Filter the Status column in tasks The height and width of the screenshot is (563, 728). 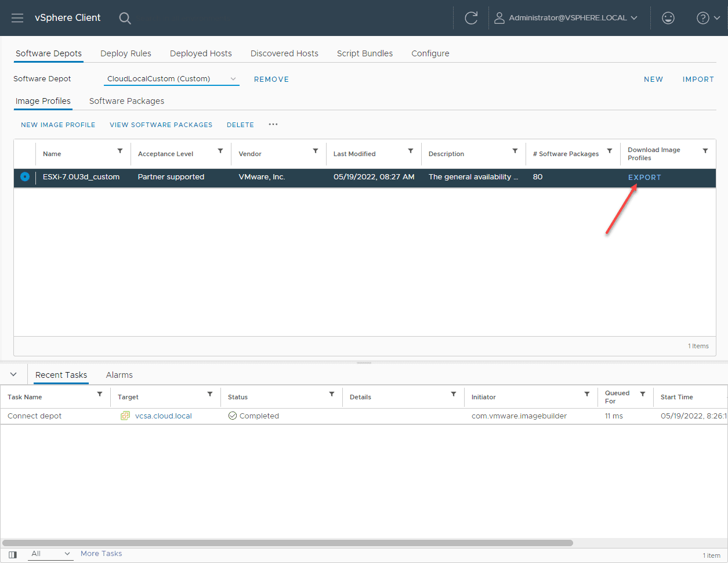coord(332,394)
